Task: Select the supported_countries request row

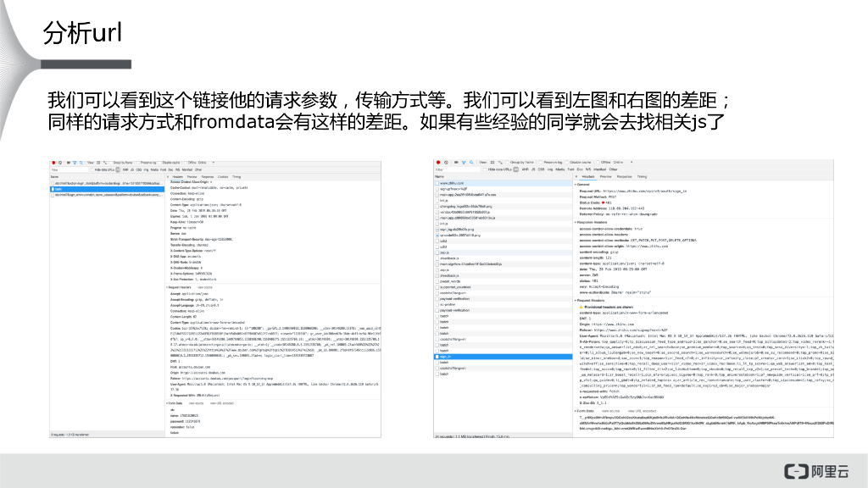Action: (x=504, y=287)
